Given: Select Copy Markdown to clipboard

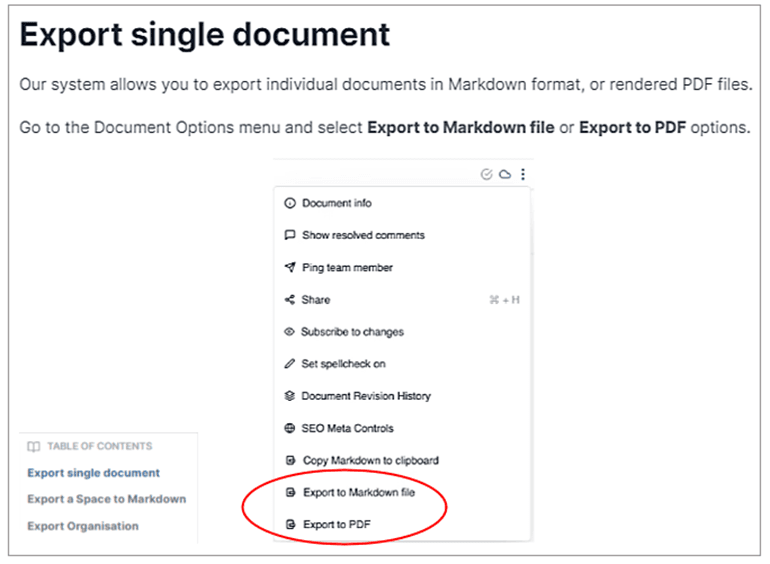Looking at the screenshot, I should 370,461.
